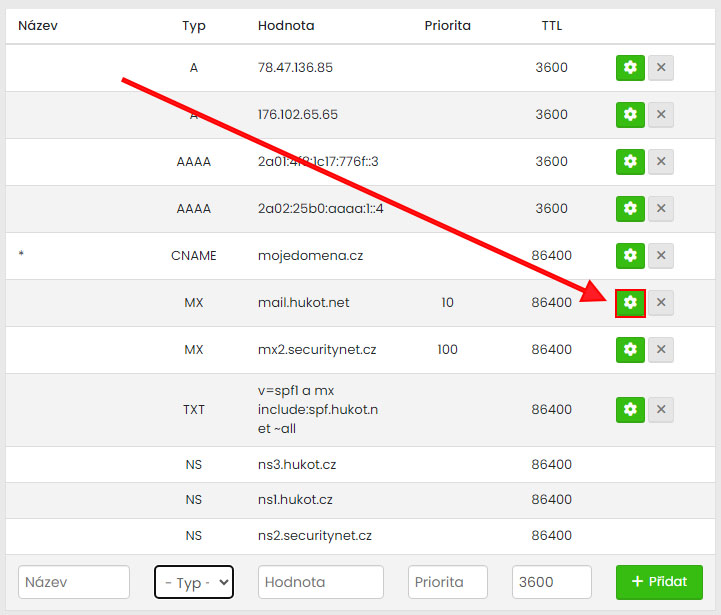Click the Název input field
The image size is (721, 615).
point(74,582)
